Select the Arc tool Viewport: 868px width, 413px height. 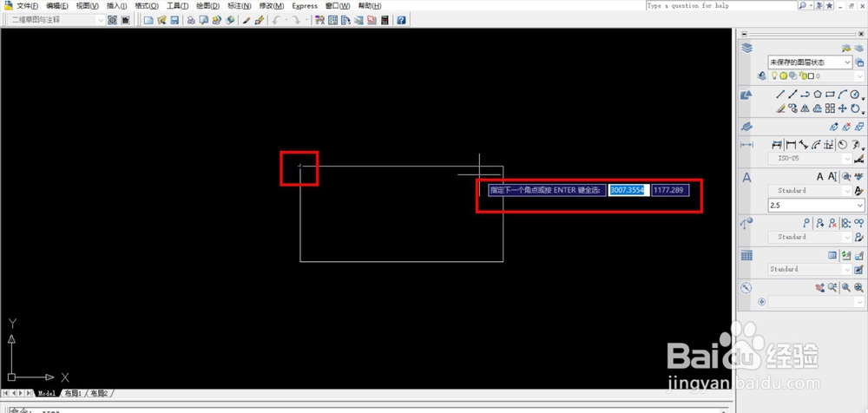point(843,94)
